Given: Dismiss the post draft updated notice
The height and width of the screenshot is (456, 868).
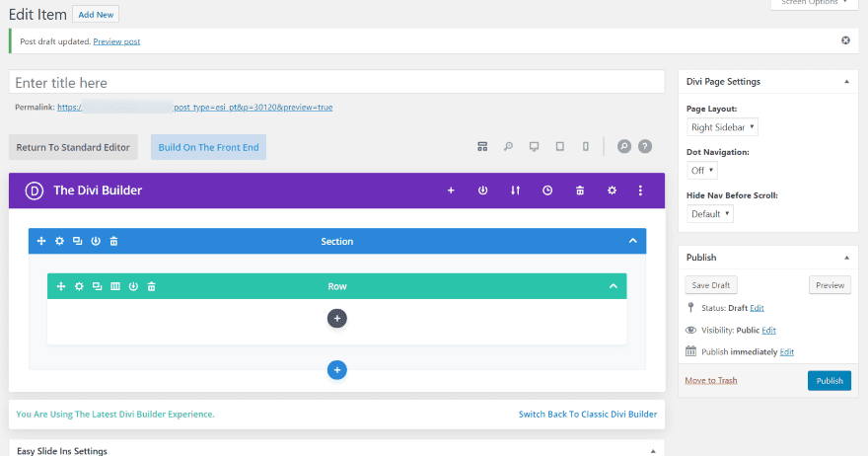Looking at the screenshot, I should coord(846,40).
